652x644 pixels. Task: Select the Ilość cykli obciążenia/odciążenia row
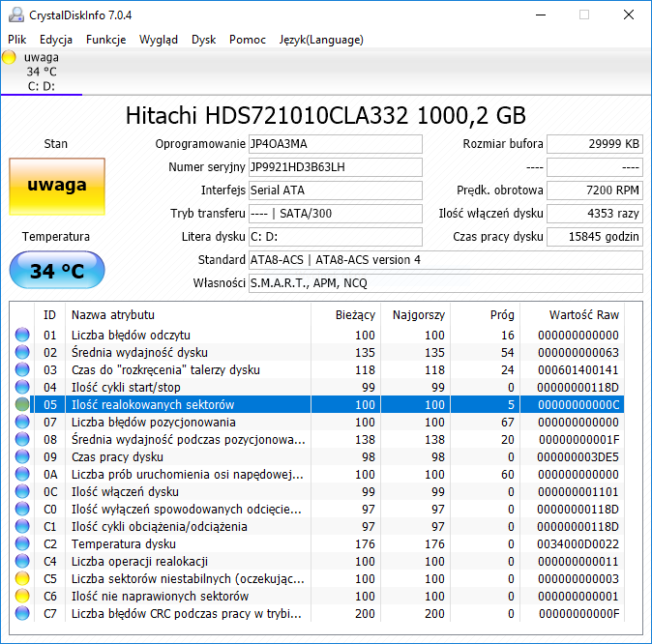coord(317,526)
